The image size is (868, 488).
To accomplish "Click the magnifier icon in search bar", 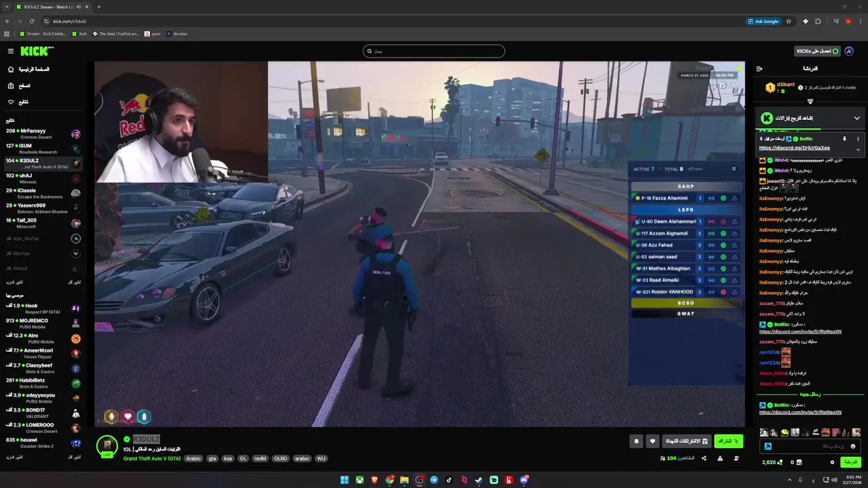I will (370, 51).
